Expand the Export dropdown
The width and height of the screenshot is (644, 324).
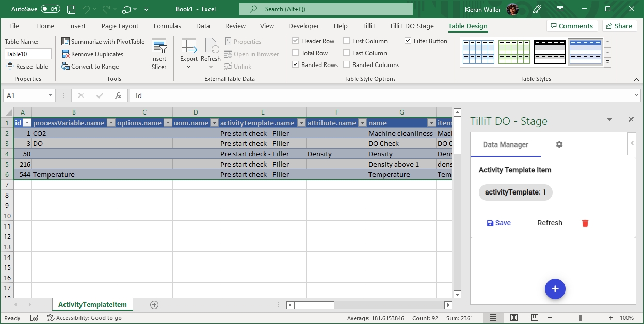tap(188, 67)
